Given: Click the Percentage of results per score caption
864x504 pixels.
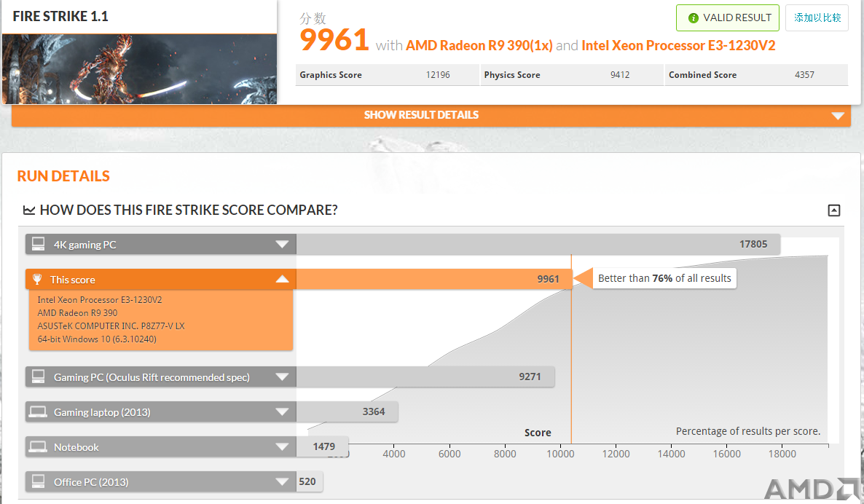Looking at the screenshot, I should tap(748, 431).
